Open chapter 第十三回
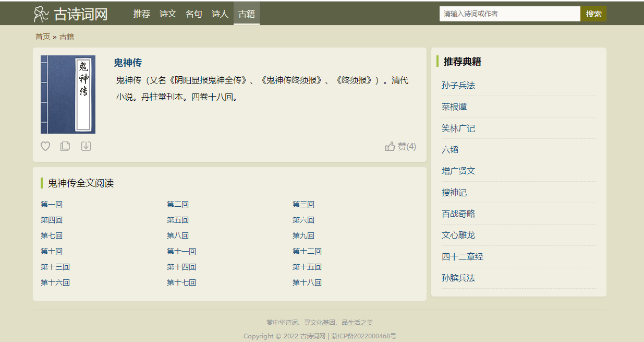The width and height of the screenshot is (644, 342). (55, 267)
